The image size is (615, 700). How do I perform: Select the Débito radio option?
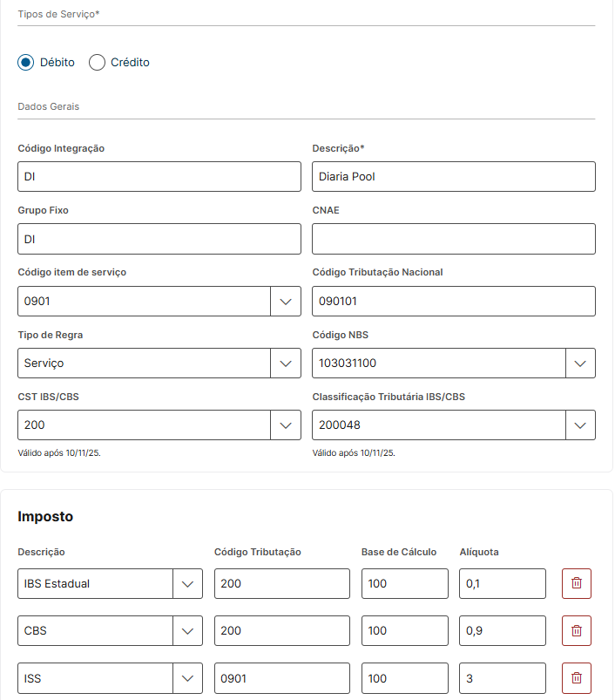pyautogui.click(x=26, y=63)
